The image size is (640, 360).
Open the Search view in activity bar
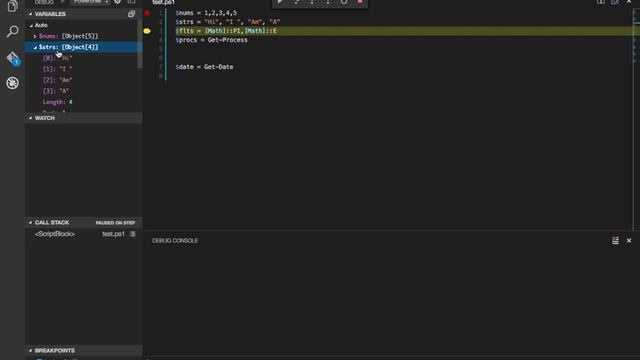tap(12, 31)
